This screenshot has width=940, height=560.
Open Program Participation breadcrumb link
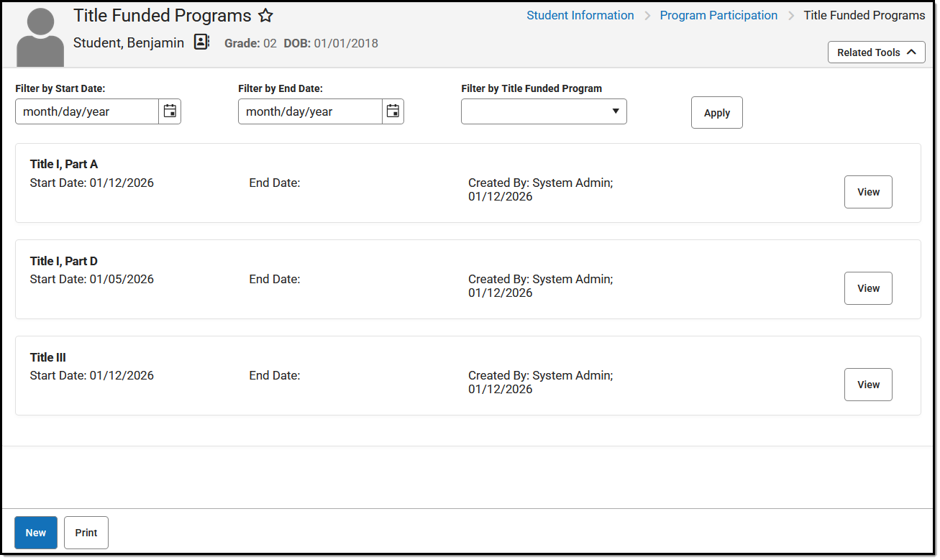tap(718, 15)
